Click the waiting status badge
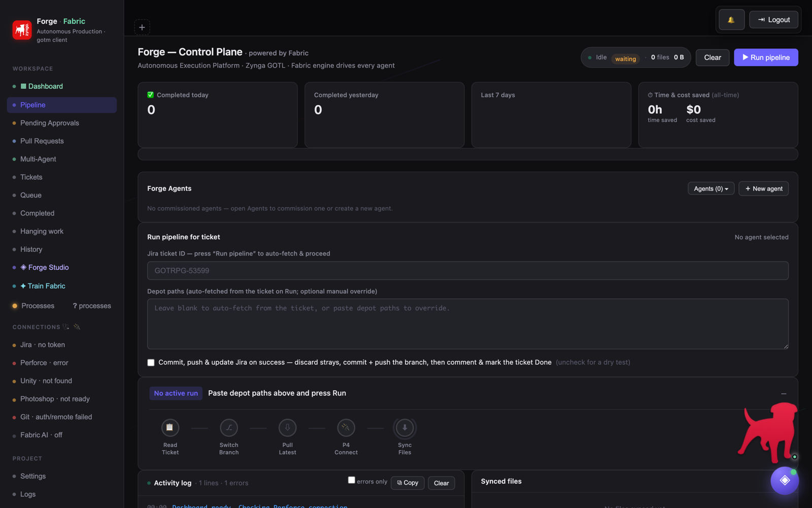812x508 pixels. [x=625, y=59]
